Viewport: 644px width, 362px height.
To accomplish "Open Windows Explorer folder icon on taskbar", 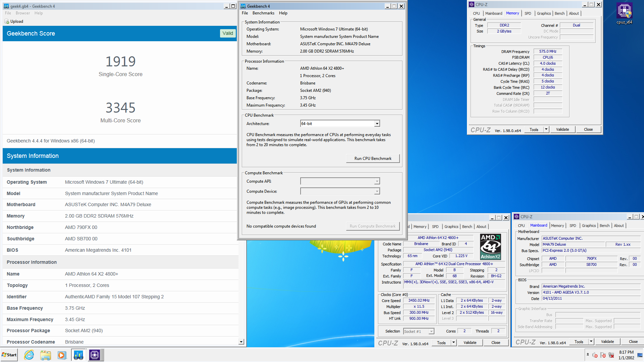I will [46, 355].
